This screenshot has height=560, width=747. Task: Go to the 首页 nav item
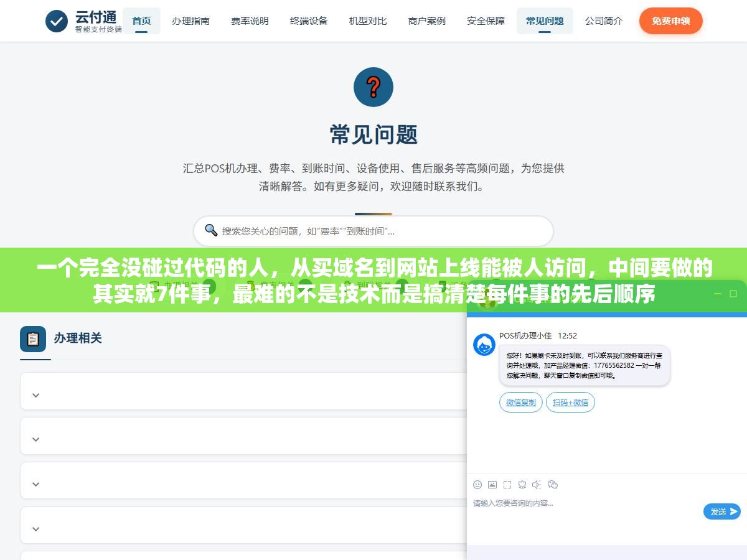(141, 21)
